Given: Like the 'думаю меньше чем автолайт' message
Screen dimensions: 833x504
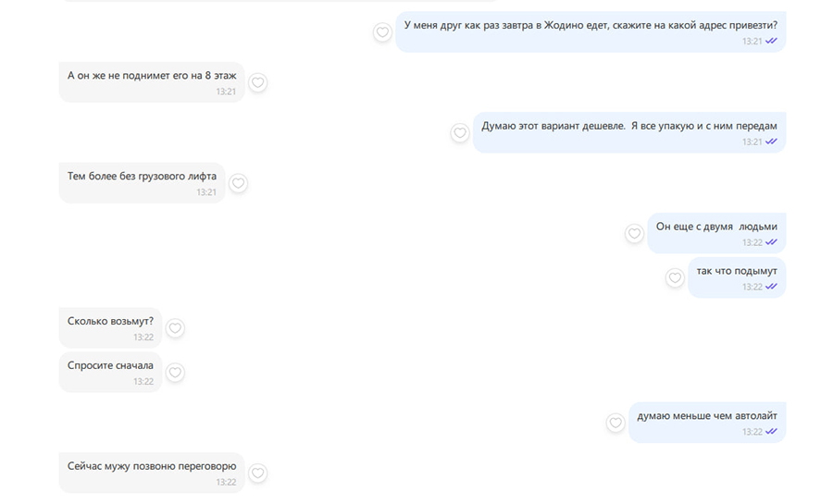Looking at the screenshot, I should click(x=615, y=423).
